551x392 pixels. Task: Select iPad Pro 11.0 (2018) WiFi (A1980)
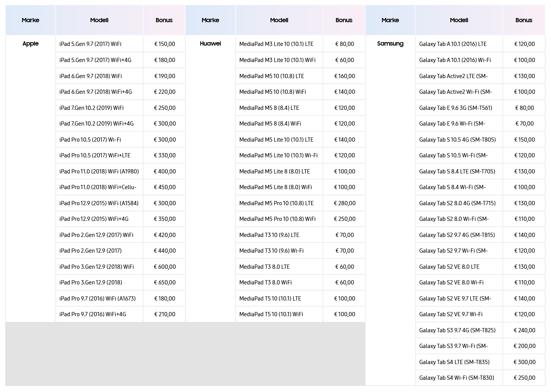click(x=99, y=171)
